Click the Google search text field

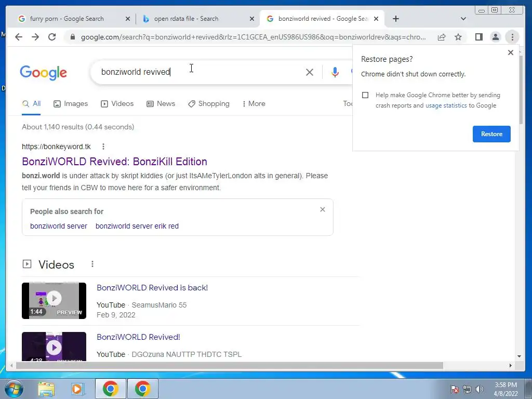200,72
